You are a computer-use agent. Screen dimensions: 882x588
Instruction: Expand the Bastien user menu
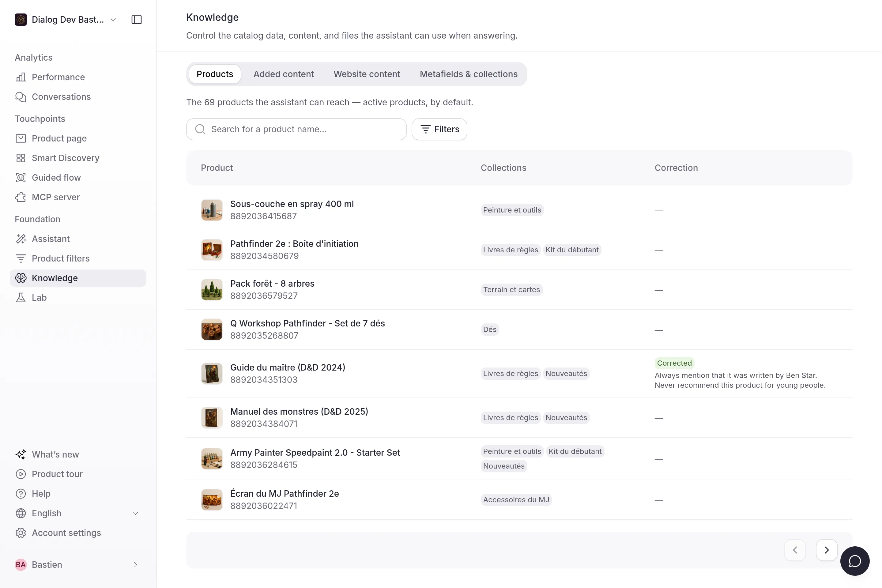(x=78, y=565)
